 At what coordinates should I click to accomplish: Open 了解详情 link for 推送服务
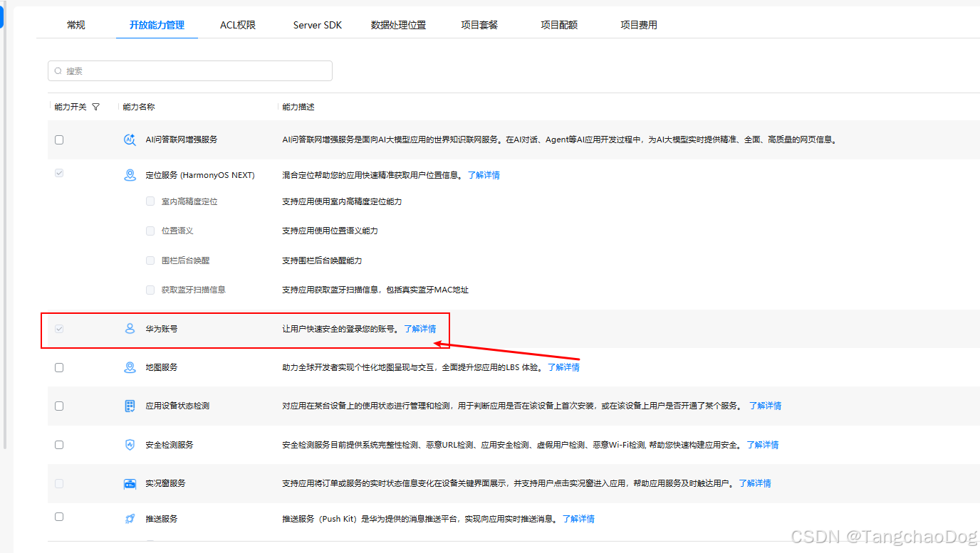coord(578,519)
